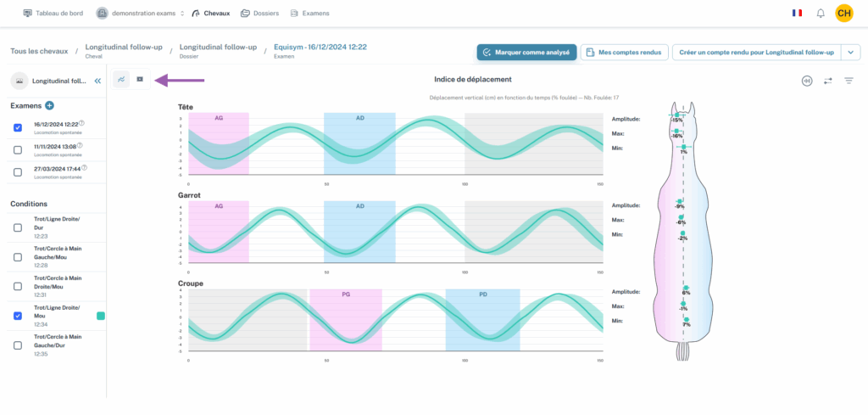This screenshot has height=415, width=868.
Task: Open the demonstration exams selector
Action: click(140, 14)
